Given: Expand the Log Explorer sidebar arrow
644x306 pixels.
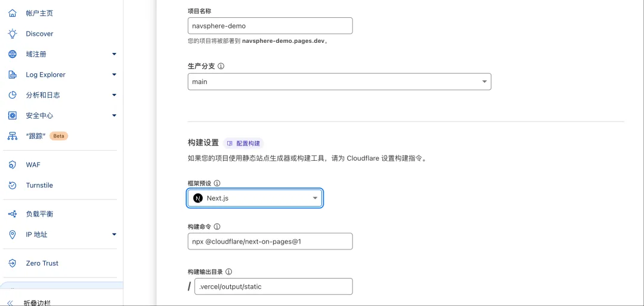Looking at the screenshot, I should pyautogui.click(x=114, y=74).
